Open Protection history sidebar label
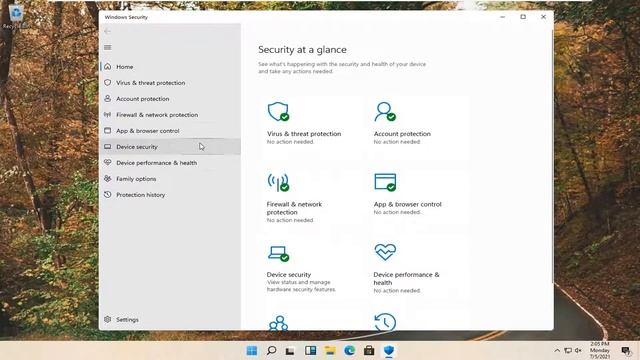Viewport: 640px width, 360px height. tap(141, 195)
